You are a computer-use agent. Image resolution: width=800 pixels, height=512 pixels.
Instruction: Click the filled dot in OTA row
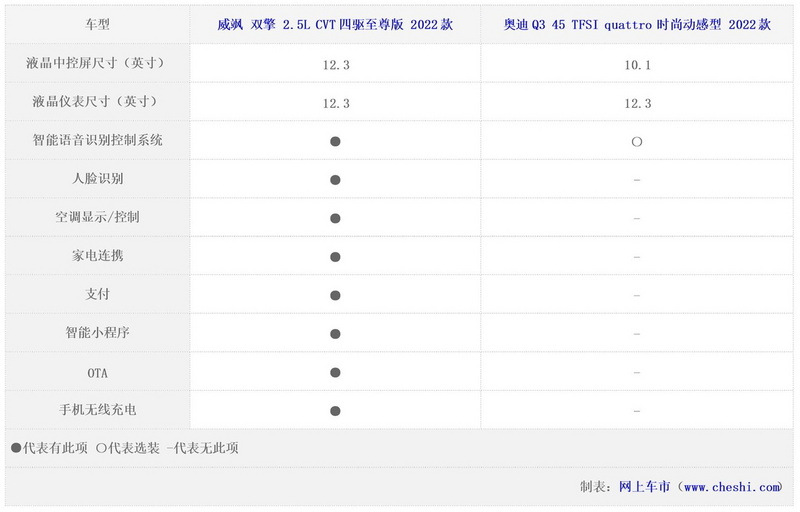click(335, 372)
